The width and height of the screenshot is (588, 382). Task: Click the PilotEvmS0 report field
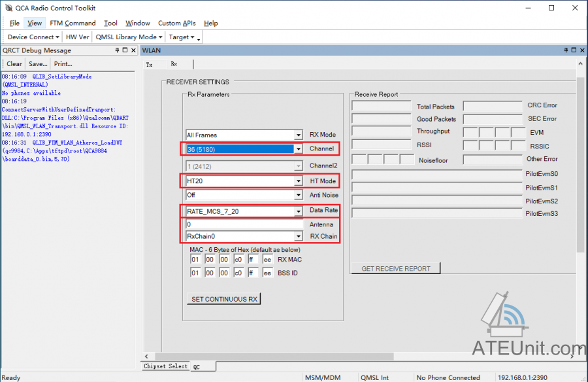(x=437, y=175)
